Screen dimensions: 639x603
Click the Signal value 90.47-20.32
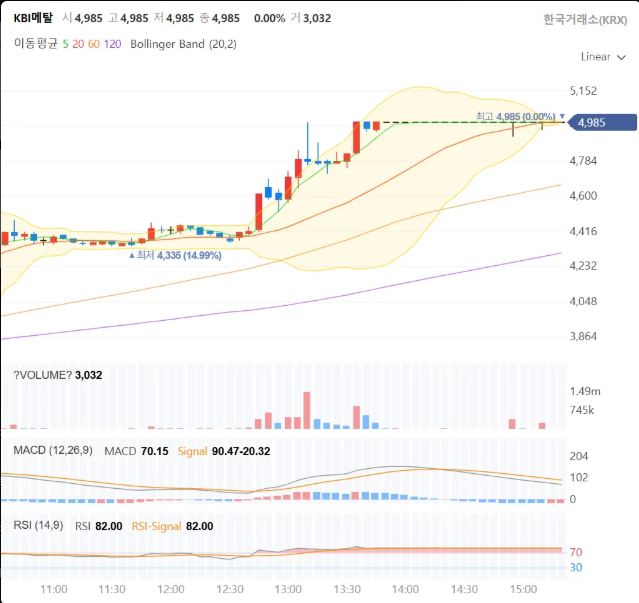[241, 451]
